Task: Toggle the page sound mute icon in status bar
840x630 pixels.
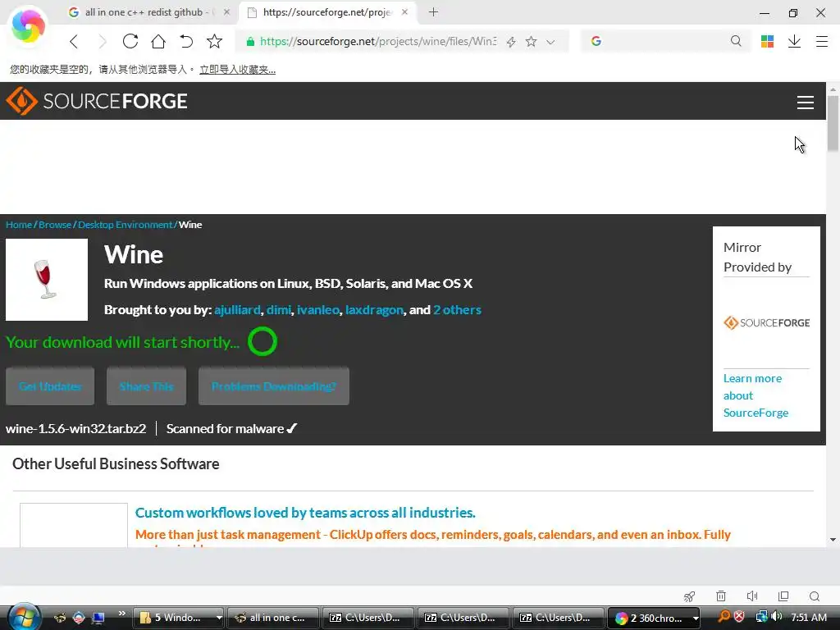Action: 752,596
